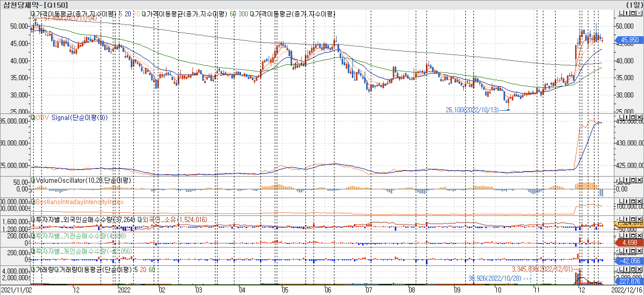Click the blue 45,850 current price tag
Screen dimensions: 644x295
click(629, 40)
